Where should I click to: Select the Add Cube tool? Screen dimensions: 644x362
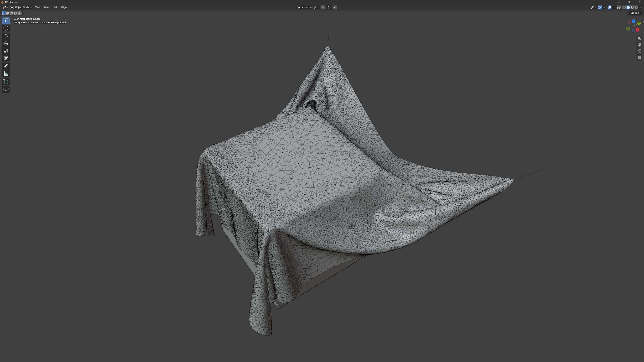(6, 82)
